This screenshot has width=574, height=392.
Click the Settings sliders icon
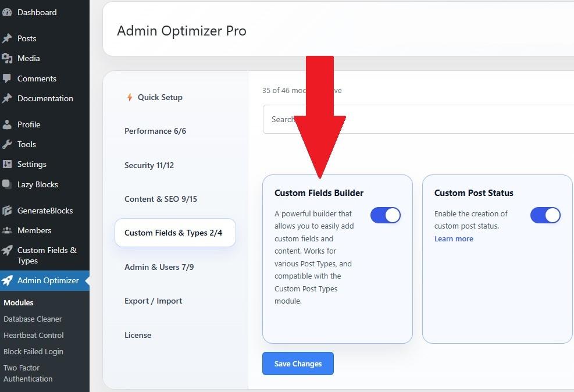click(x=7, y=164)
